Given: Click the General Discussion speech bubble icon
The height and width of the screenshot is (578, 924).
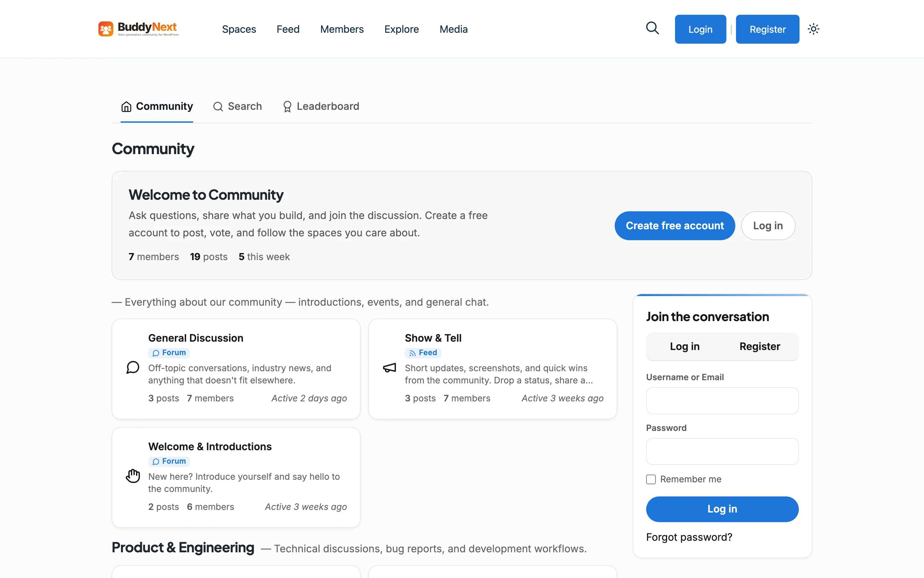Looking at the screenshot, I should tap(133, 367).
